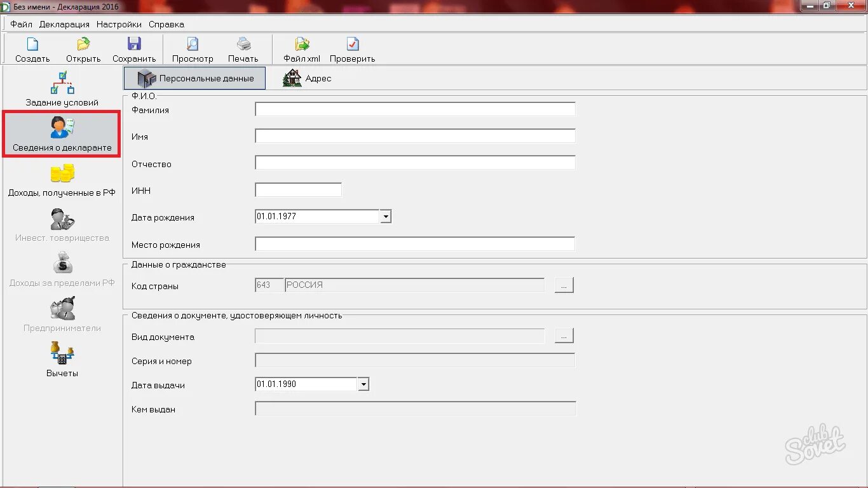This screenshot has height=488, width=868.
Task: Close the Декларация 2016 window
Action: pyautogui.click(x=850, y=5)
